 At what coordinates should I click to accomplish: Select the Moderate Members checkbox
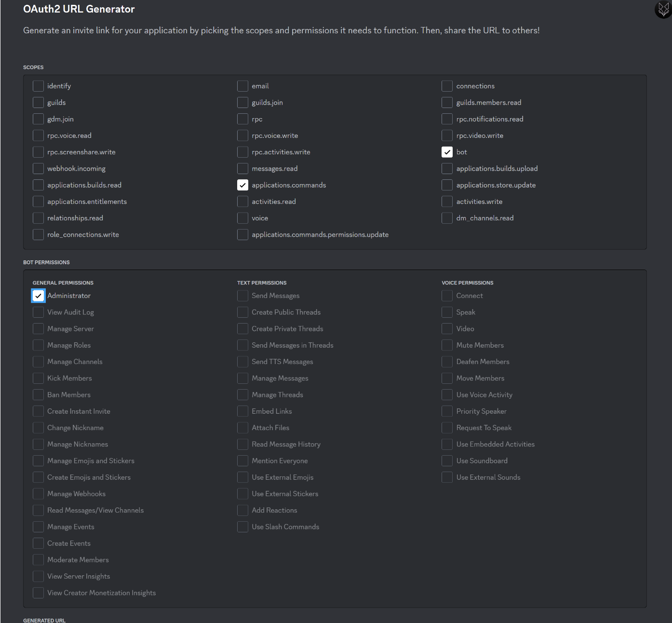click(x=38, y=560)
